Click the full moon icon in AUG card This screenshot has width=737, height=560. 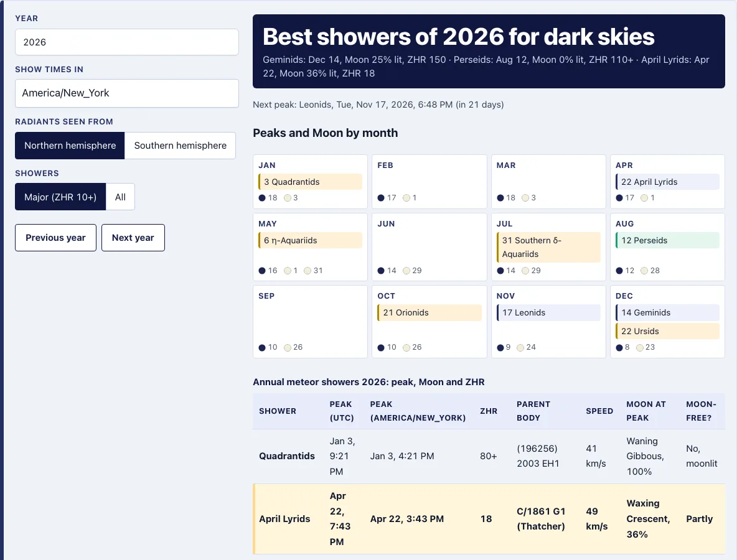[644, 271]
